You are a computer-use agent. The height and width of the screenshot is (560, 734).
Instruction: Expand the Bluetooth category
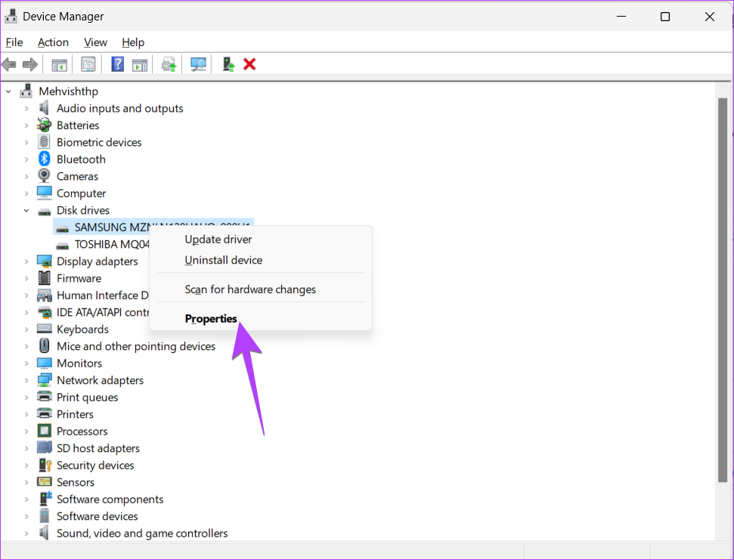(x=26, y=159)
